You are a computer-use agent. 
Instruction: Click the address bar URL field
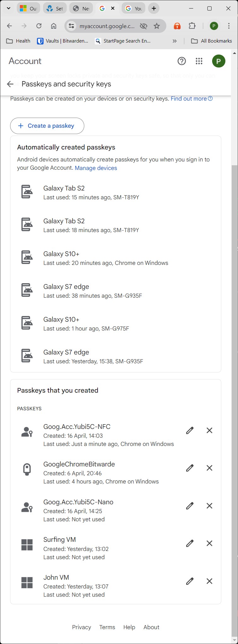tap(107, 26)
